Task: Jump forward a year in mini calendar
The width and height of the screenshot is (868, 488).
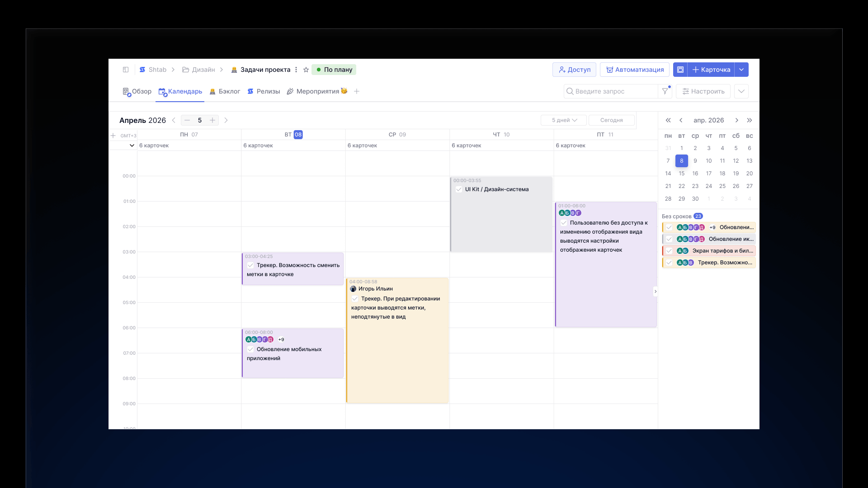Action: 750,120
